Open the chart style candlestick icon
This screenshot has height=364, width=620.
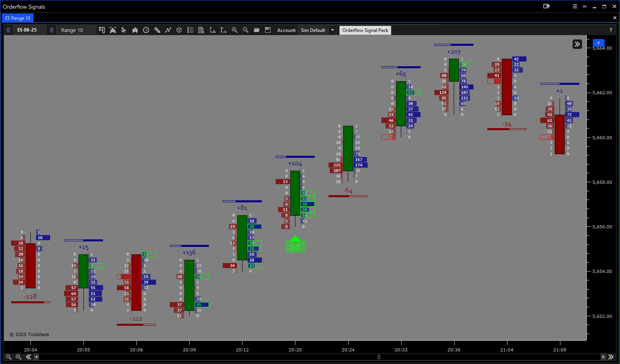point(135,30)
